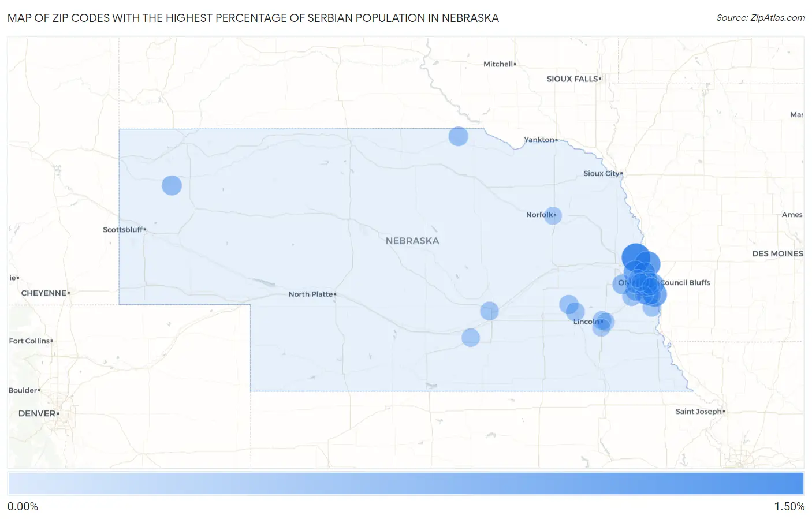This screenshot has height=519, width=812.
Task: Click the largest dark bubble north of Omaha
Action: [635, 257]
